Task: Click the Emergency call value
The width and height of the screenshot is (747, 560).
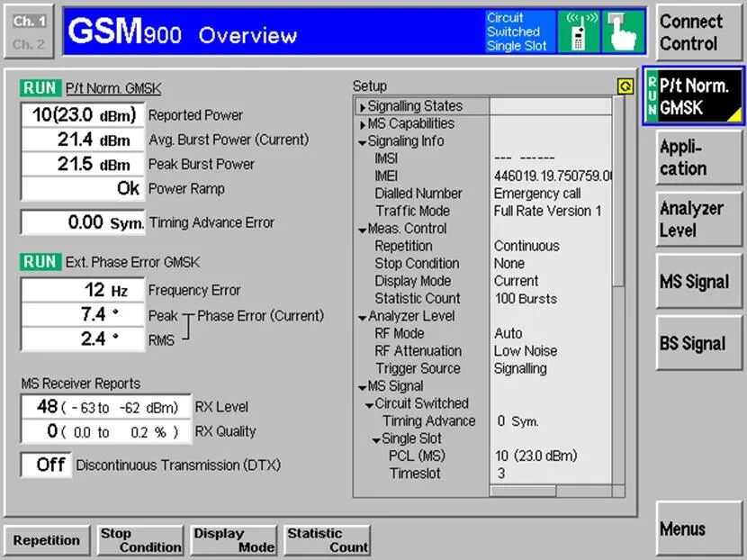Action: coord(537,194)
